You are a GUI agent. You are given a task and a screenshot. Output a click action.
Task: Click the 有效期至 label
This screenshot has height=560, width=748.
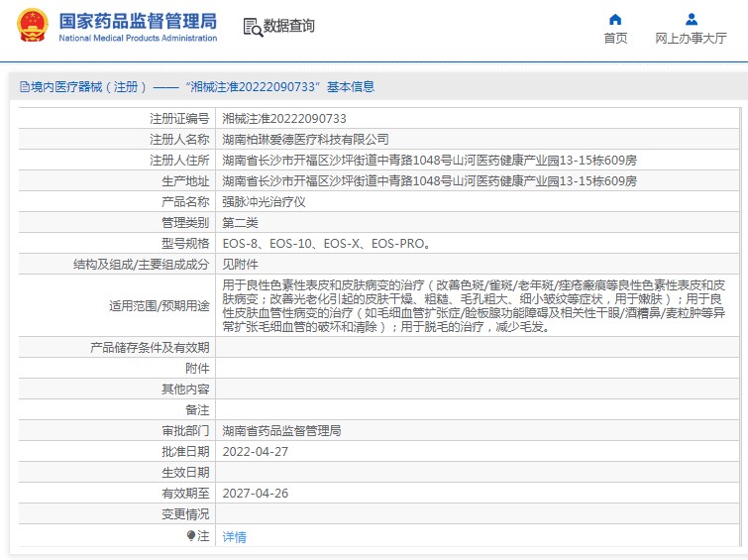tap(185, 494)
